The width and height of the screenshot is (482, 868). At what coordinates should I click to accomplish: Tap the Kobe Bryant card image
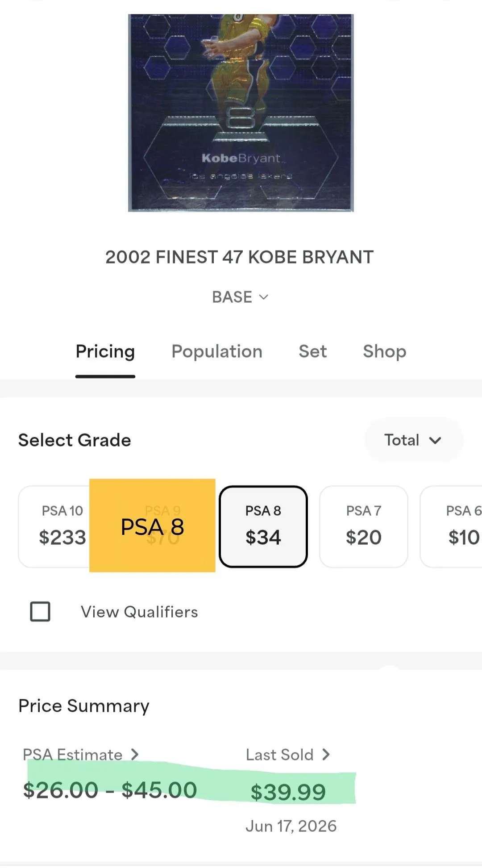(x=241, y=113)
